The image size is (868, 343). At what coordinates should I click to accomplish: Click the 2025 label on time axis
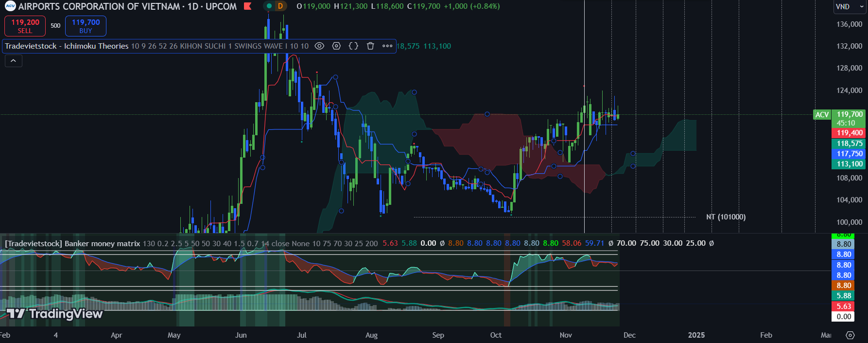[x=696, y=335]
